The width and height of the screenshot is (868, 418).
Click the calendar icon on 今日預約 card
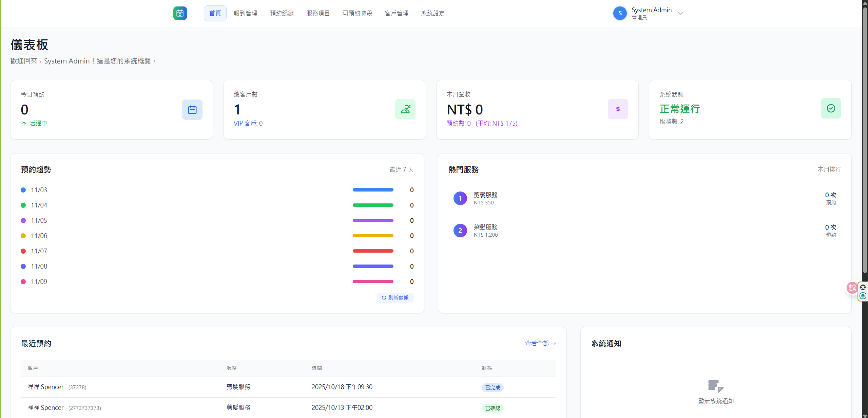click(x=192, y=109)
